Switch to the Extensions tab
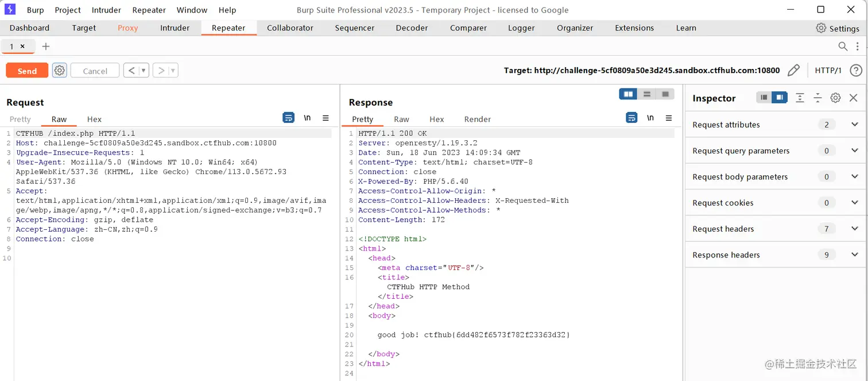 coord(634,28)
